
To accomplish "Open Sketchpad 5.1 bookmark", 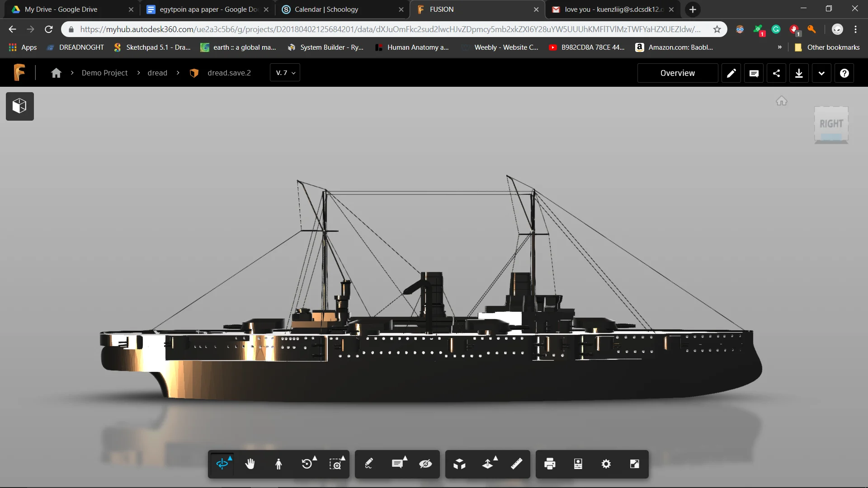I will (152, 47).
